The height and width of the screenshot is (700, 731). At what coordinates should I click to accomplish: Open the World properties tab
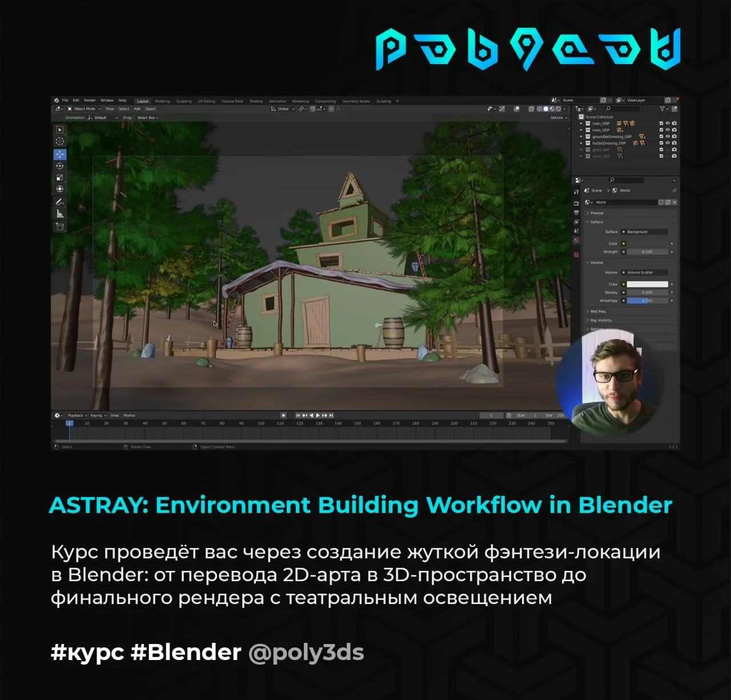[576, 240]
